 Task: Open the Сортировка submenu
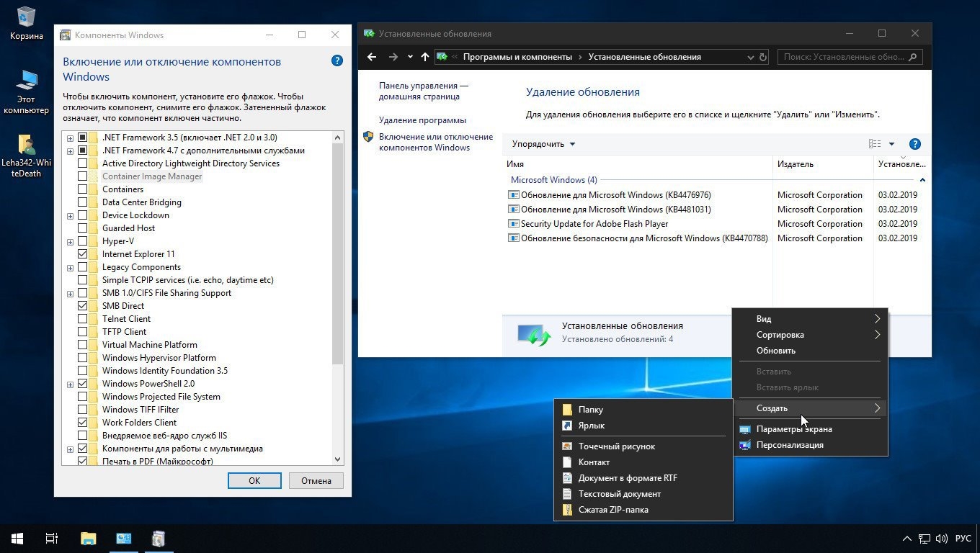[x=810, y=335]
